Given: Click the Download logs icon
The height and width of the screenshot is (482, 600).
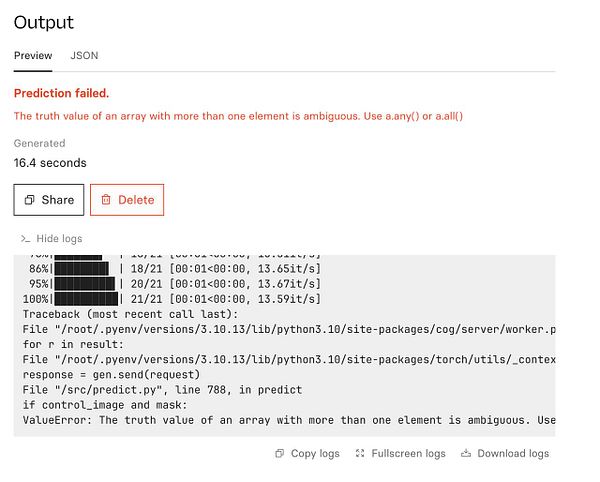Looking at the screenshot, I should pos(466,453).
